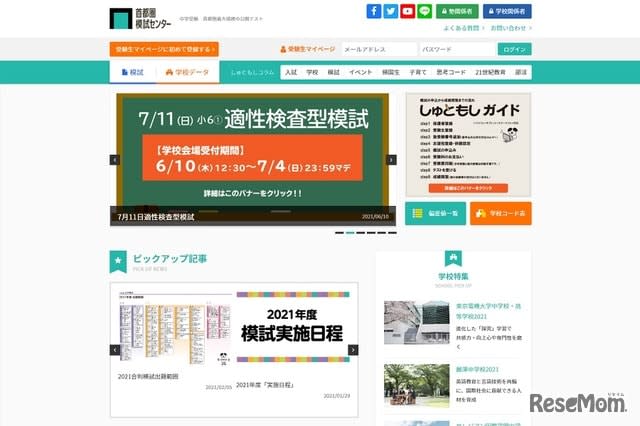The image size is (640, 426).
Task: Show previous slide of main banner
Action: click(115, 160)
